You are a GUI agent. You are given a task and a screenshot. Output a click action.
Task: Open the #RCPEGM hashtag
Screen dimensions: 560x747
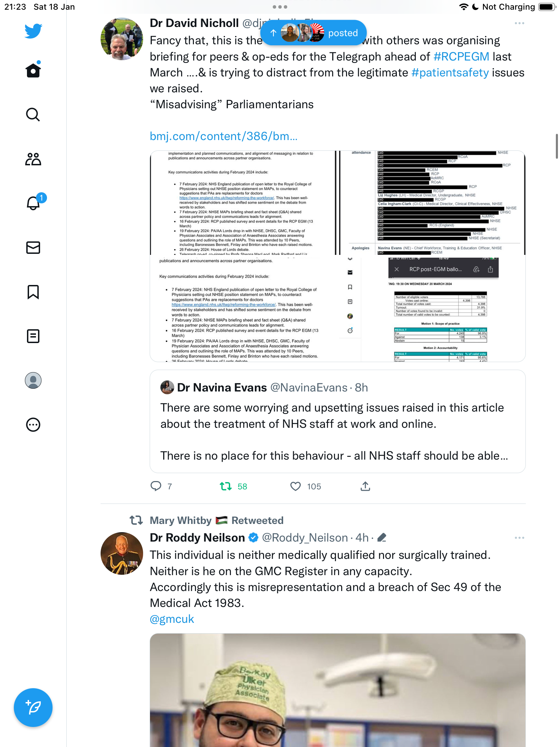point(461,56)
